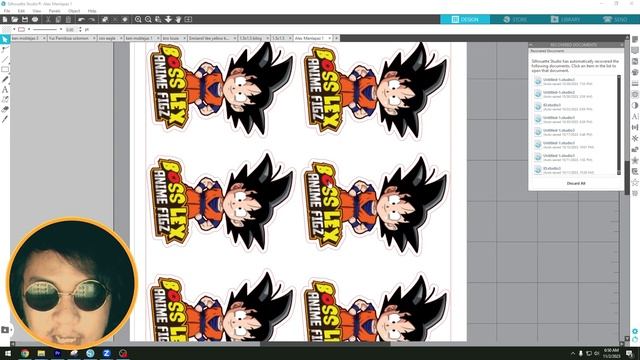Collapse the Recovered Documents panel

531,44
